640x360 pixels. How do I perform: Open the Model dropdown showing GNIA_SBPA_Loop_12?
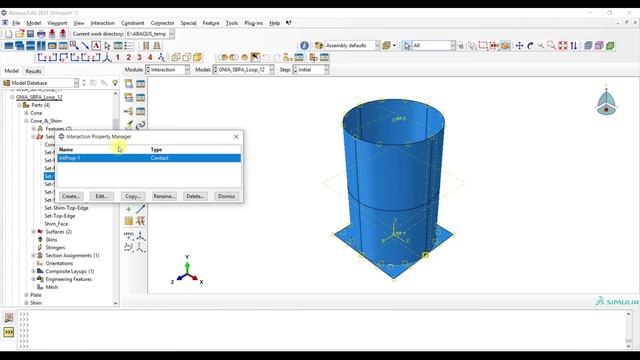[244, 70]
